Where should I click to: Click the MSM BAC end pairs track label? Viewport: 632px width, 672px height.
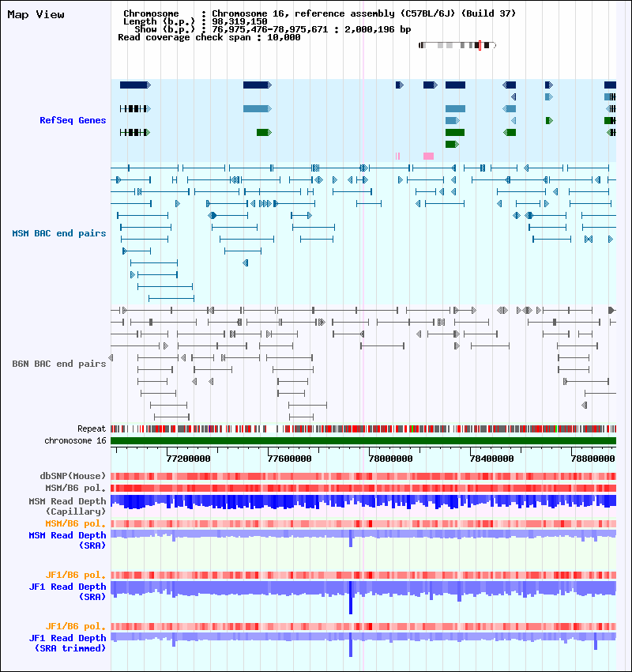pos(59,233)
